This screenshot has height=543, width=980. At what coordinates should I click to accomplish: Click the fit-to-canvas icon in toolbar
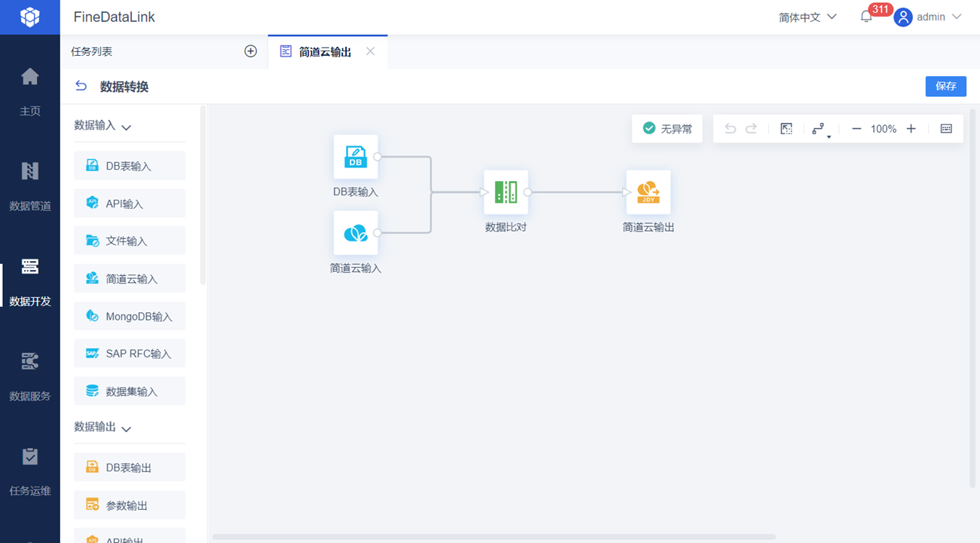point(786,129)
